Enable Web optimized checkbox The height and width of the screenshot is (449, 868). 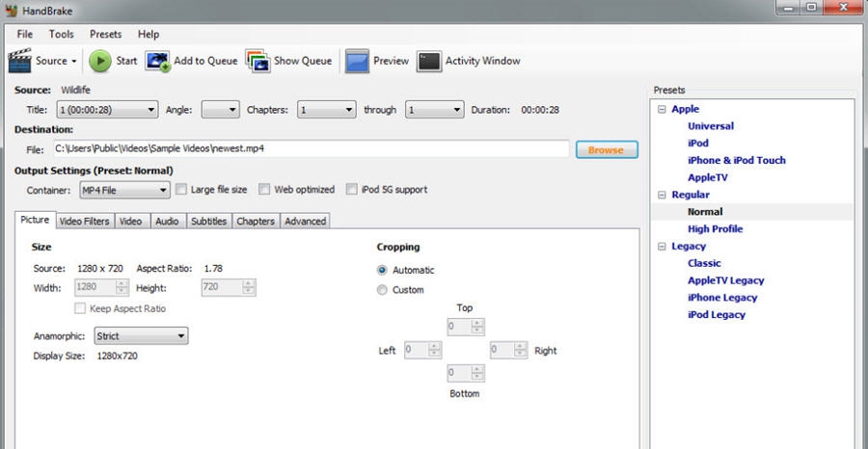(264, 190)
